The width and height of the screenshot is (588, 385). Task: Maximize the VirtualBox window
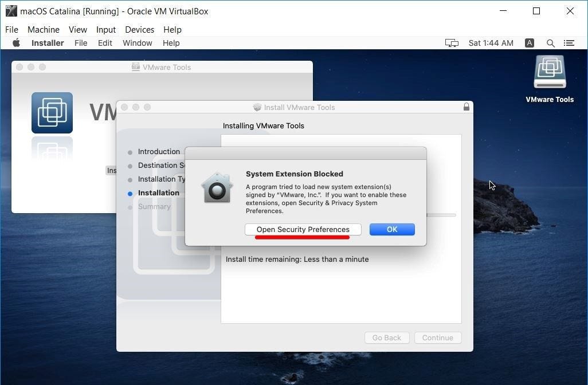tap(536, 11)
